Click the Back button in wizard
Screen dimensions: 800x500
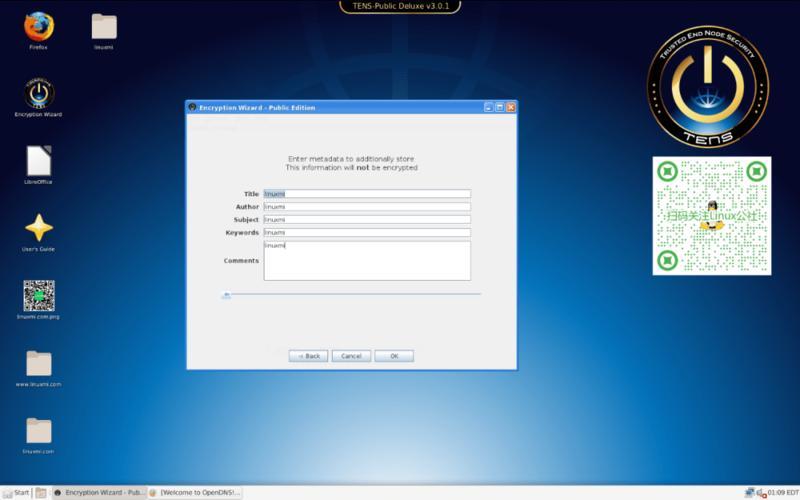point(308,356)
